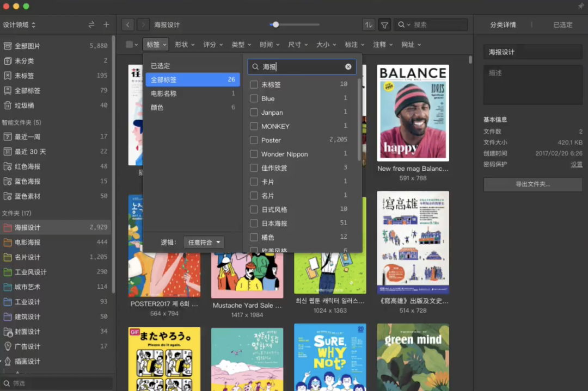The height and width of the screenshot is (391, 588).
Task: Click the sort order icon next to search
Action: [368, 24]
